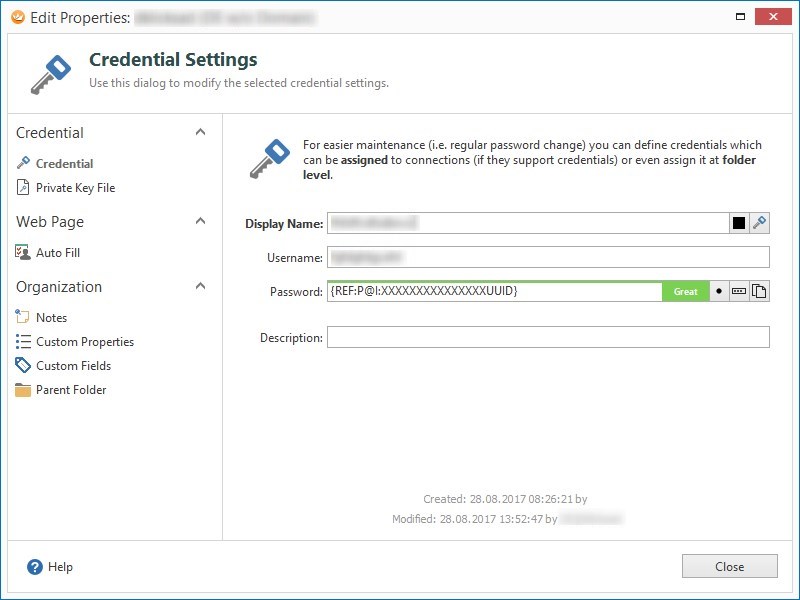Click the password generator icon
The image size is (800, 600).
point(739,291)
